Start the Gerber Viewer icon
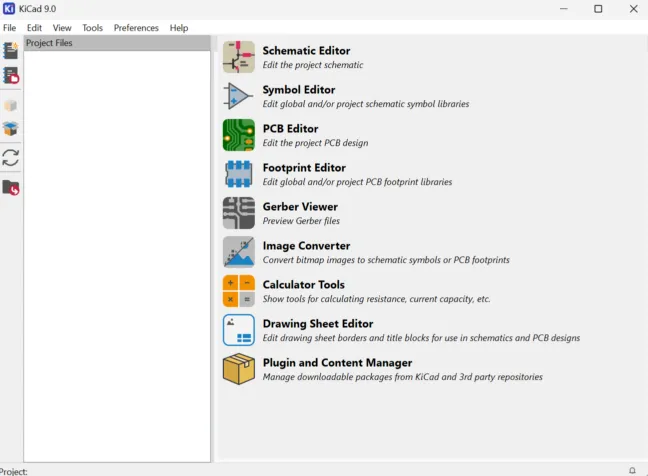This screenshot has width=648, height=476. 238,213
